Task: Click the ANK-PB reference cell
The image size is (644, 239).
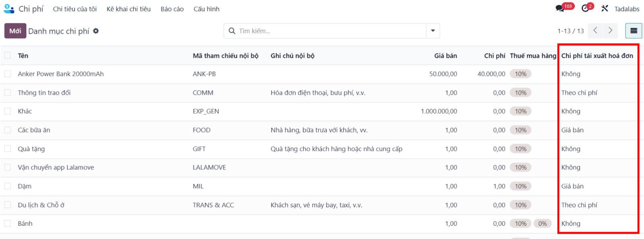Action: [x=204, y=74]
